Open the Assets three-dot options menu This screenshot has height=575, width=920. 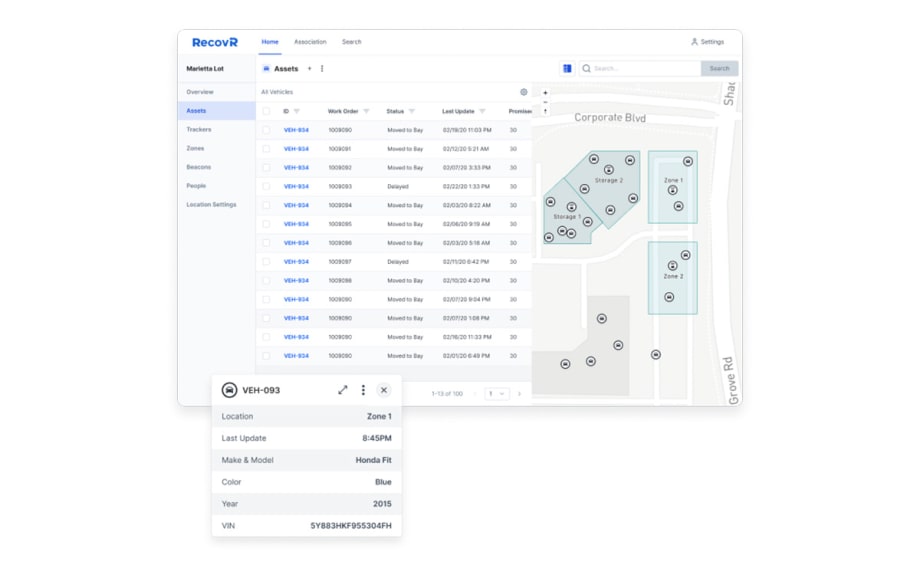click(322, 69)
